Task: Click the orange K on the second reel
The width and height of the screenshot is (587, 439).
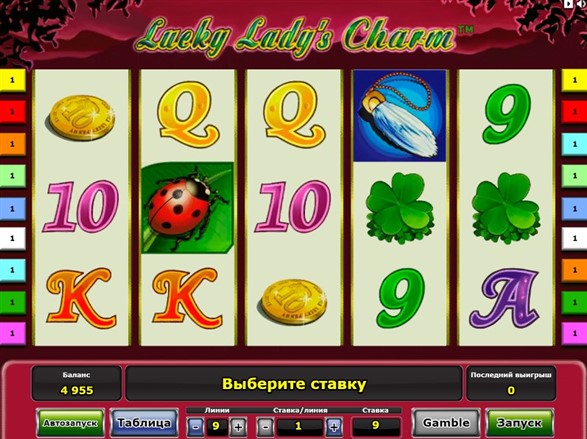Action: 187,298
